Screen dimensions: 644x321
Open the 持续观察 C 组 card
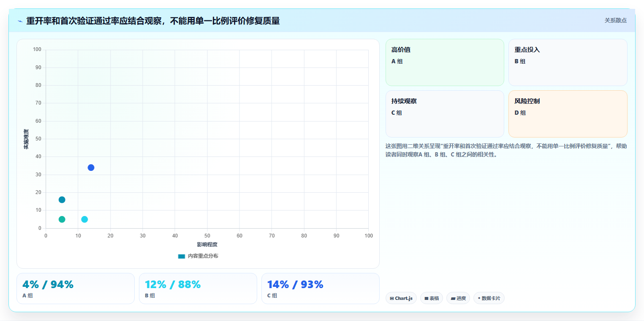pos(445,114)
